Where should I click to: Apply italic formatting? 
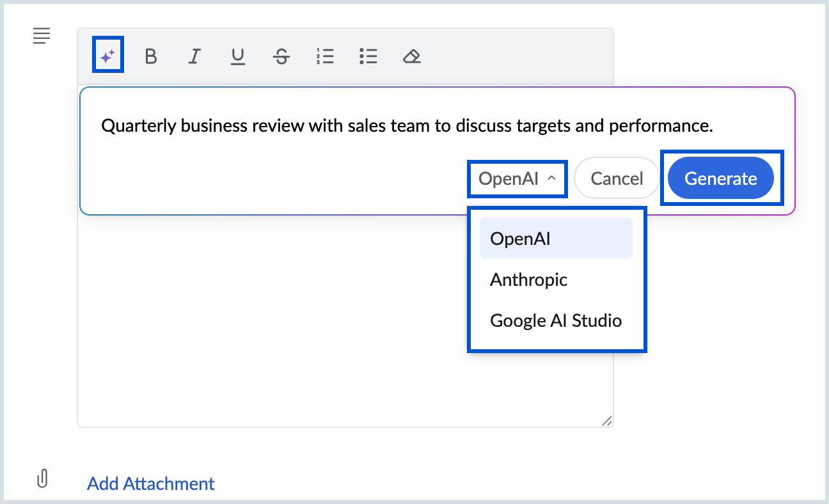[194, 56]
